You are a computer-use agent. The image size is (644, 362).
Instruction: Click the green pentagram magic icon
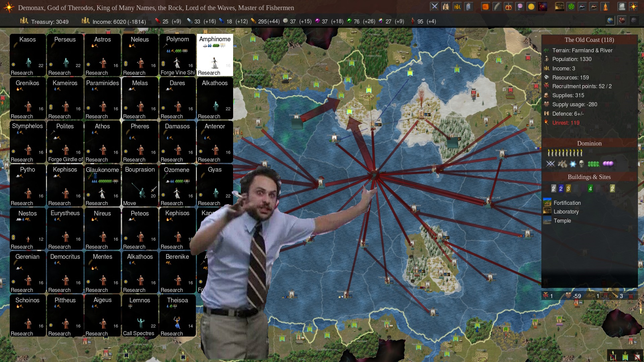(x=571, y=6)
